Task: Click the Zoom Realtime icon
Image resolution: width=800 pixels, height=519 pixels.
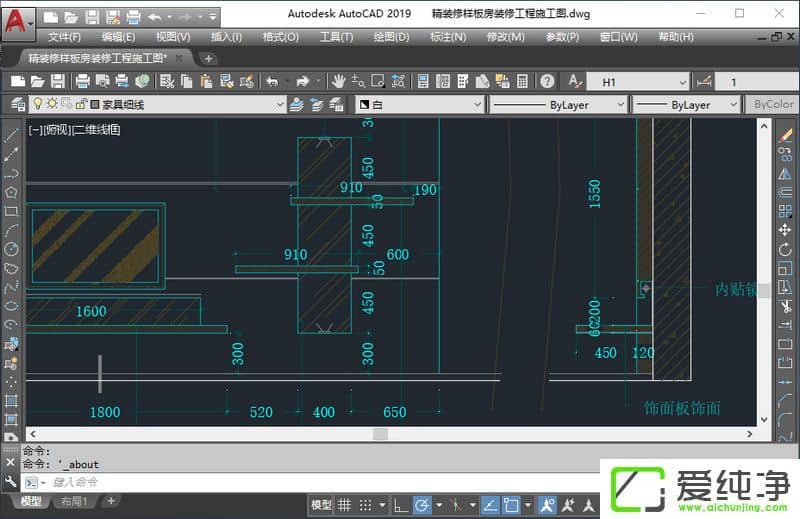Action: [x=358, y=81]
